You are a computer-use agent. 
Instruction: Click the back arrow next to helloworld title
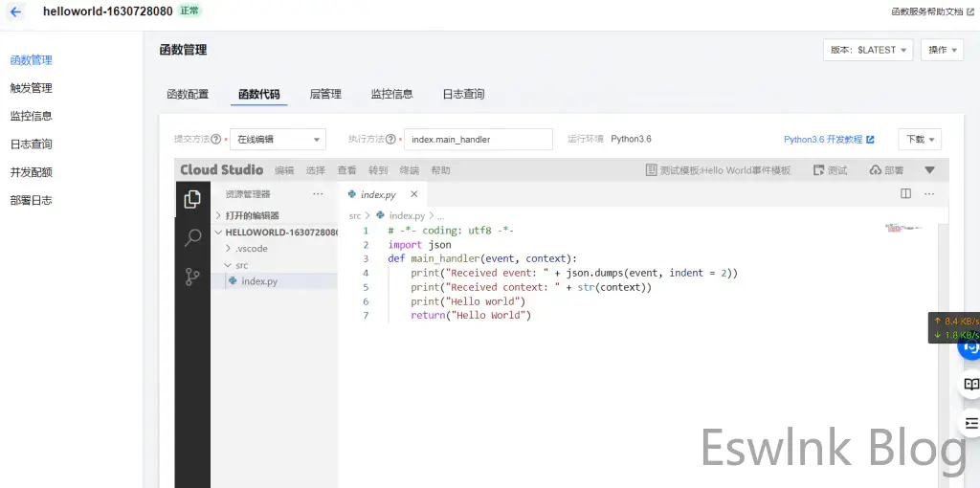[x=15, y=11]
